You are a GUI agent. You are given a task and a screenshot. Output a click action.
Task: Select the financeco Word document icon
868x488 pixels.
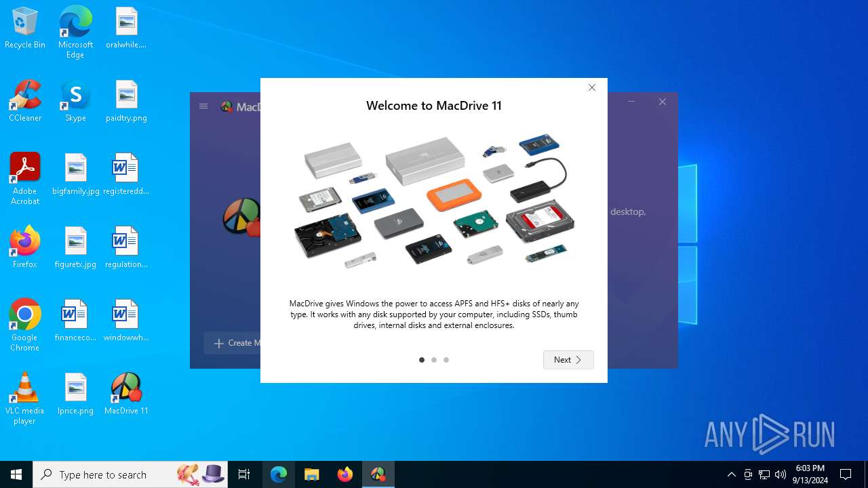[x=75, y=321]
